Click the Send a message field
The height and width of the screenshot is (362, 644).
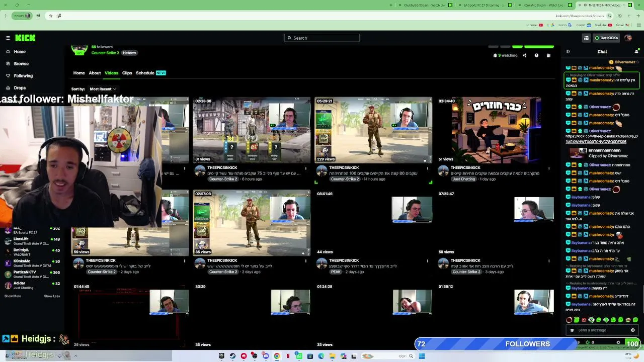599,330
